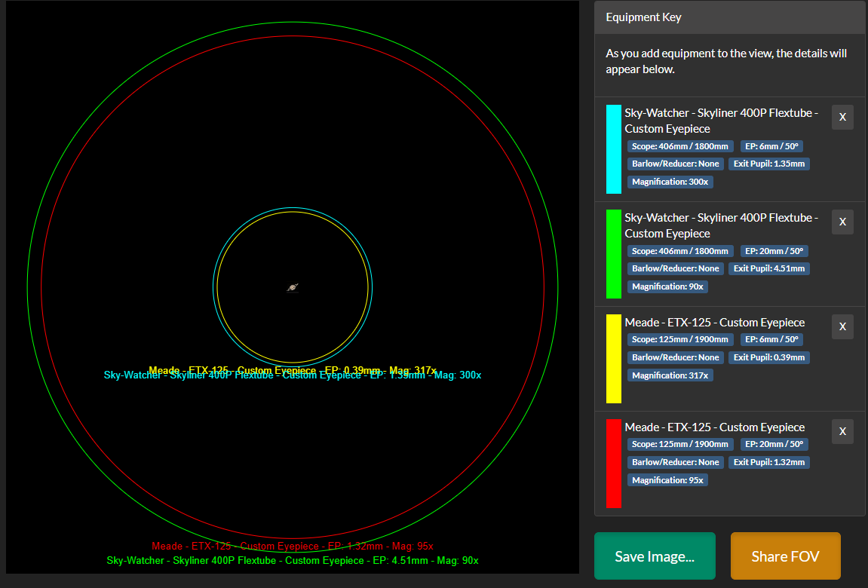Viewport: 868px width, 588px height.
Task: Click the EP: 20mm / 50° tag in green entry
Action: [x=774, y=251]
